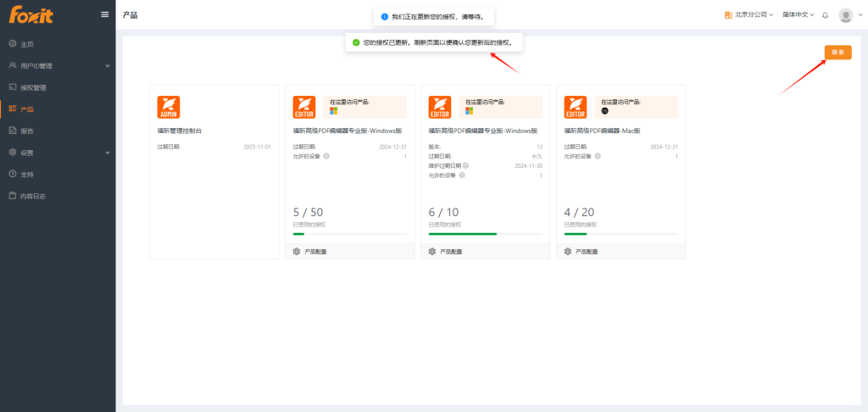Click the 4 / 20 license usage bar

621,234
